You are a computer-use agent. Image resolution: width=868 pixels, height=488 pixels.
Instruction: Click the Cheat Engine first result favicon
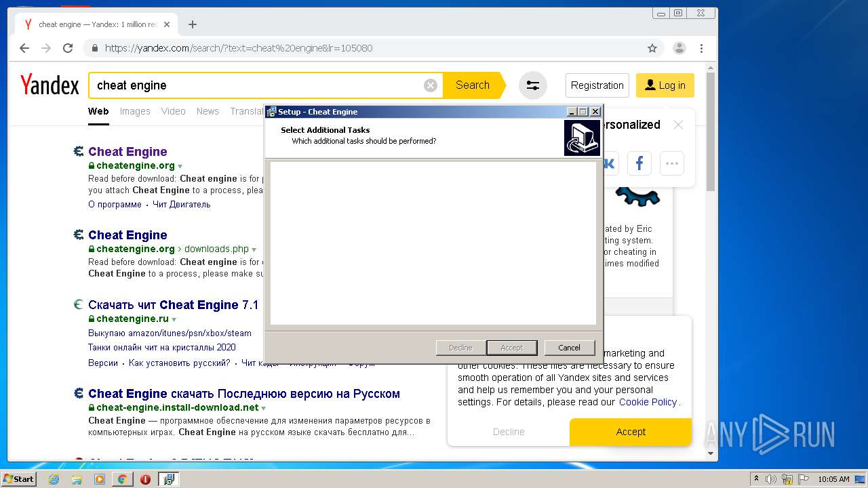tap(79, 152)
